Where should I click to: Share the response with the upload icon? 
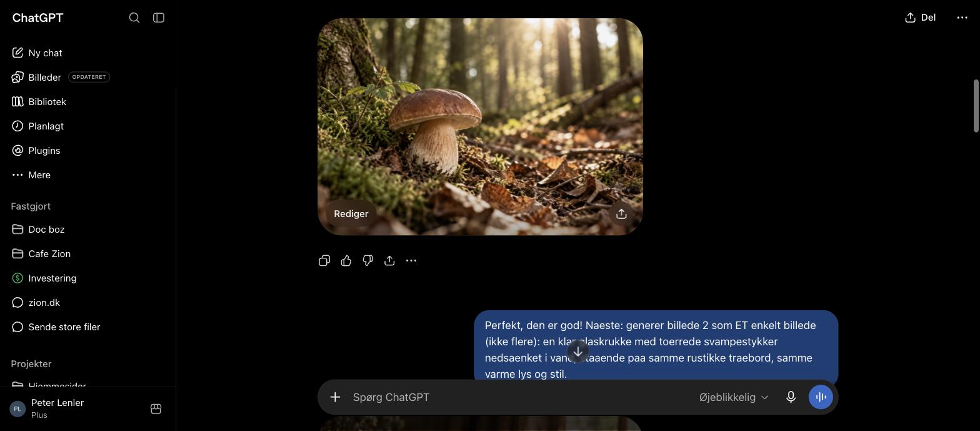click(389, 261)
